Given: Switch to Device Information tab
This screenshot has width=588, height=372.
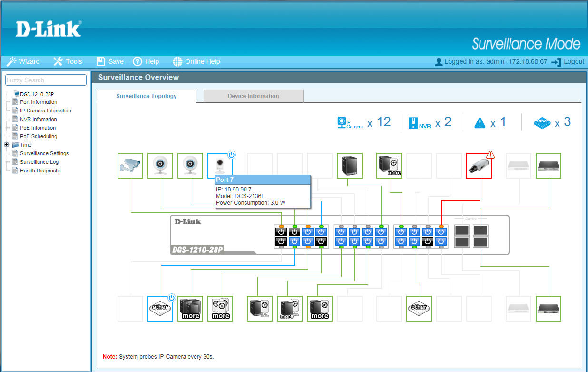Looking at the screenshot, I should (x=253, y=96).
